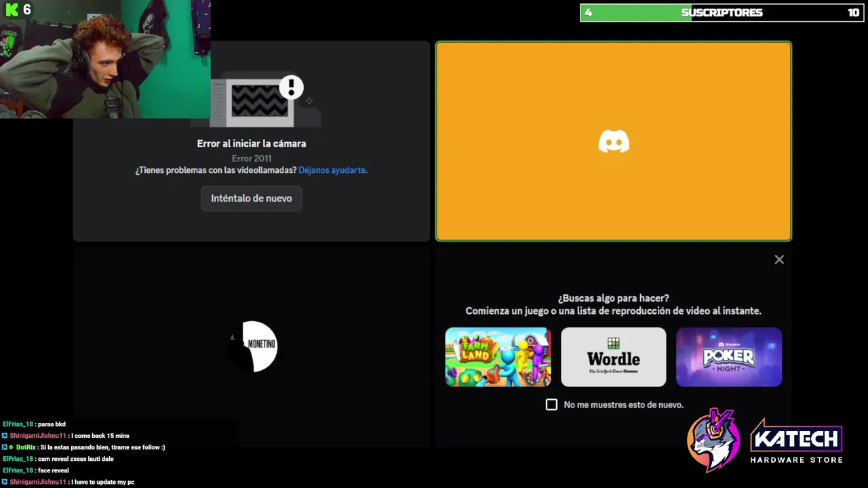Start the Wordle activity
The image size is (868, 488).
pos(614,357)
